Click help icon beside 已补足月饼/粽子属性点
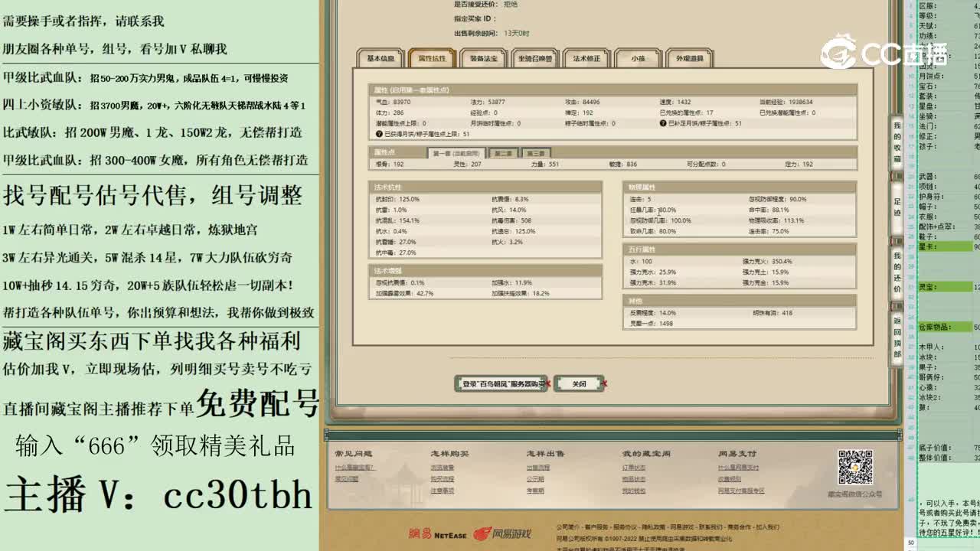This screenshot has width=980, height=551. coord(663,123)
